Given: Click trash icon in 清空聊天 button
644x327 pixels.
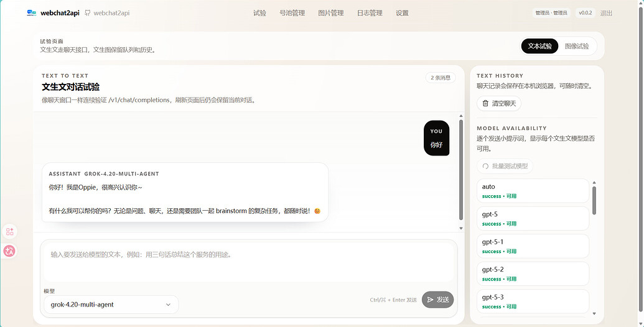Looking at the screenshot, I should point(485,103).
